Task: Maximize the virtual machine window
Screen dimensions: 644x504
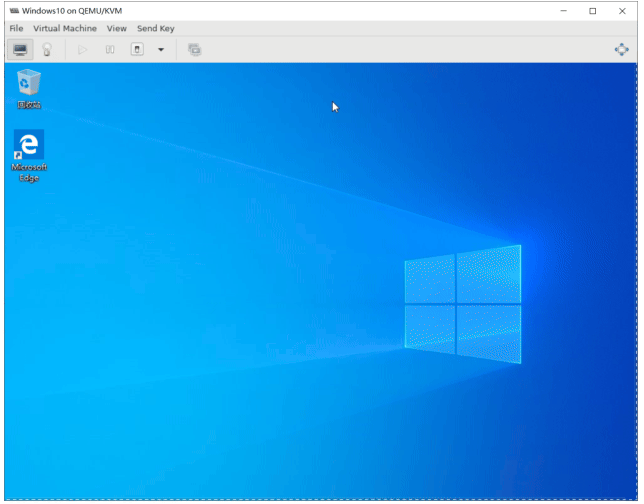Action: [x=592, y=10]
